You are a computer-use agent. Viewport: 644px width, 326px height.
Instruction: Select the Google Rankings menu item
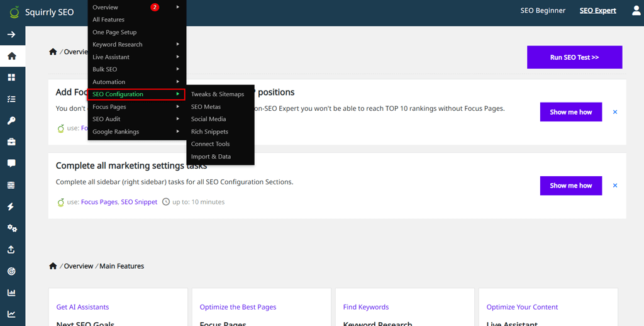[116, 132]
